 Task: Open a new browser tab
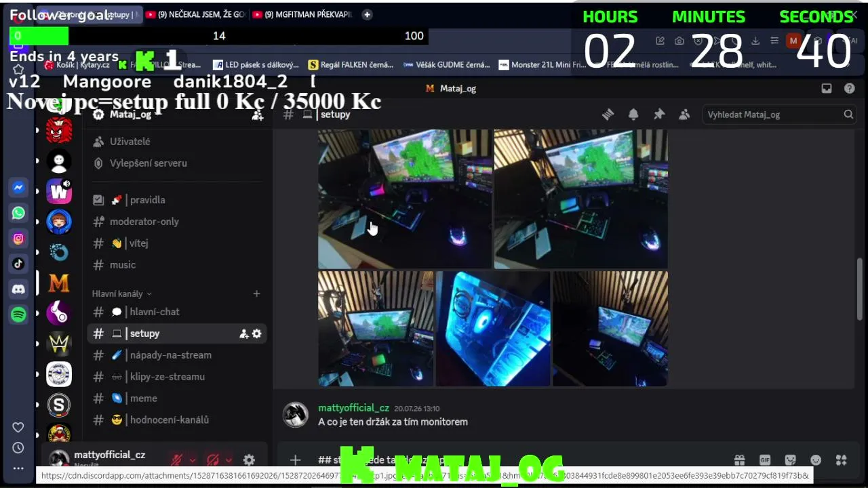click(x=367, y=14)
